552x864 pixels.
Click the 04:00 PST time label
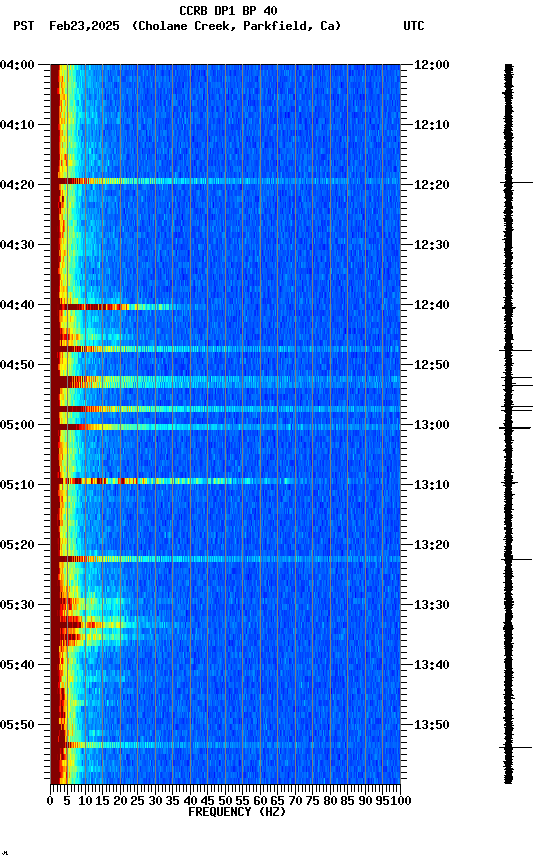pyautogui.click(x=17, y=65)
